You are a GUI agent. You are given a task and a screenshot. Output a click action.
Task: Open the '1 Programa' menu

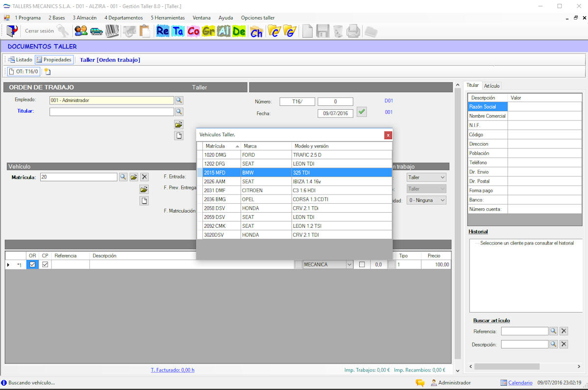coord(28,18)
